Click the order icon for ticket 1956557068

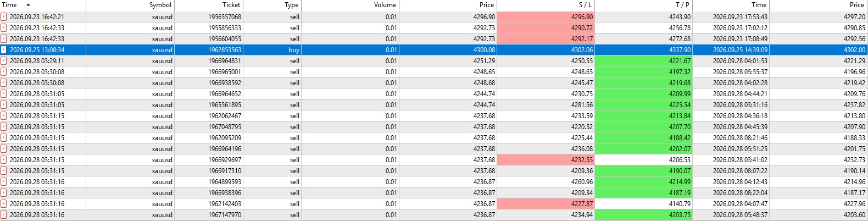pyautogui.click(x=4, y=17)
